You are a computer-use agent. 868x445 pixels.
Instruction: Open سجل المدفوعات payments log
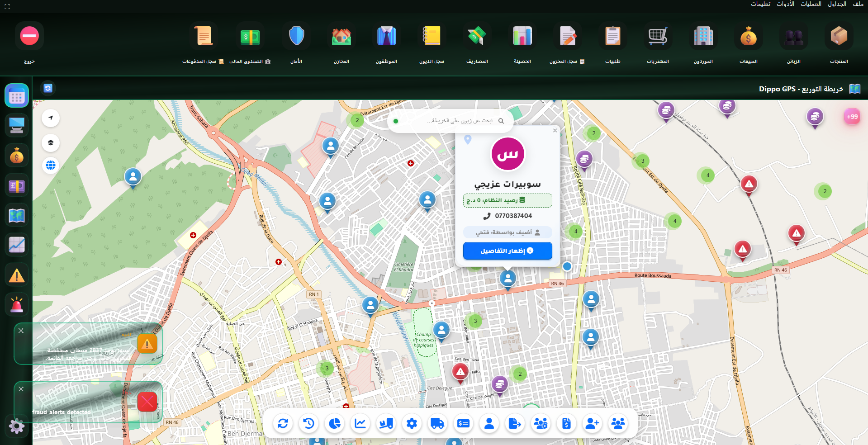[203, 36]
